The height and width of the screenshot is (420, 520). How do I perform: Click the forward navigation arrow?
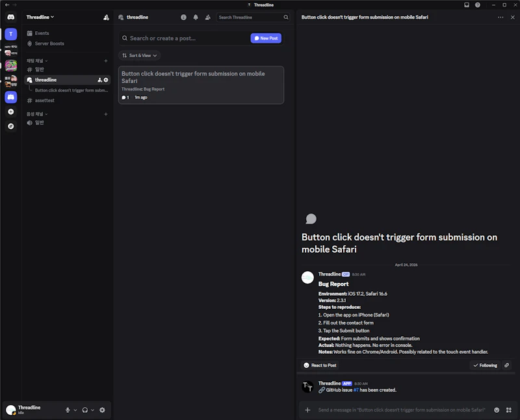[14, 5]
